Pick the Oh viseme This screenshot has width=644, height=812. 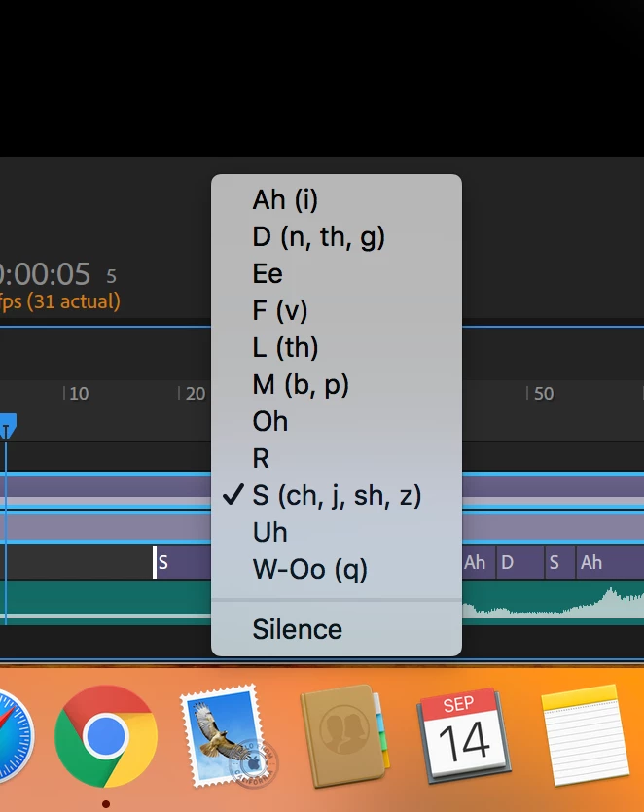pos(337,421)
